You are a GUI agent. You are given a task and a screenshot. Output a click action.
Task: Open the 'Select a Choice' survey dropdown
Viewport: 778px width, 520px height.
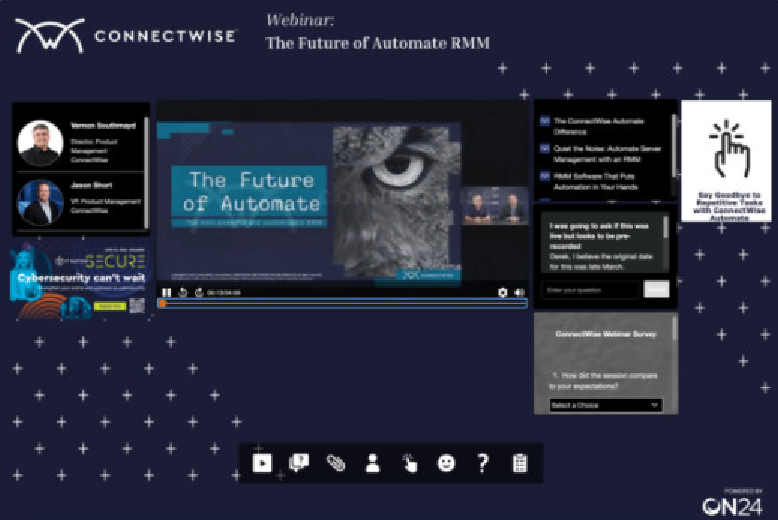click(605, 405)
